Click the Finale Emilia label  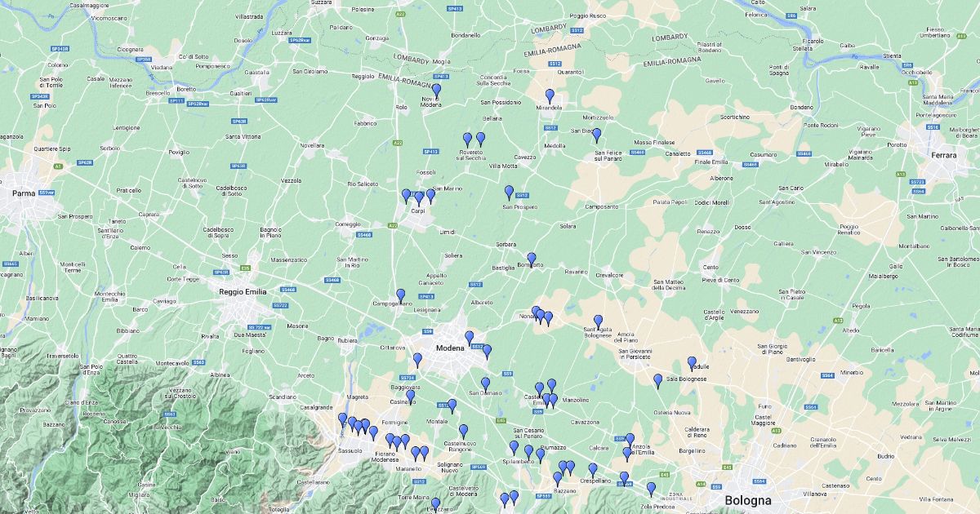(x=711, y=162)
